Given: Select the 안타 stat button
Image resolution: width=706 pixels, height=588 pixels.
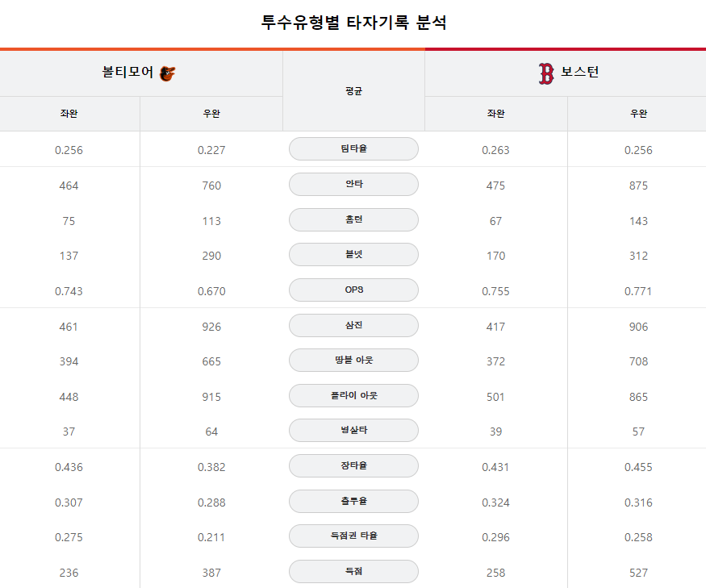Looking at the screenshot, I should tap(353, 185).
